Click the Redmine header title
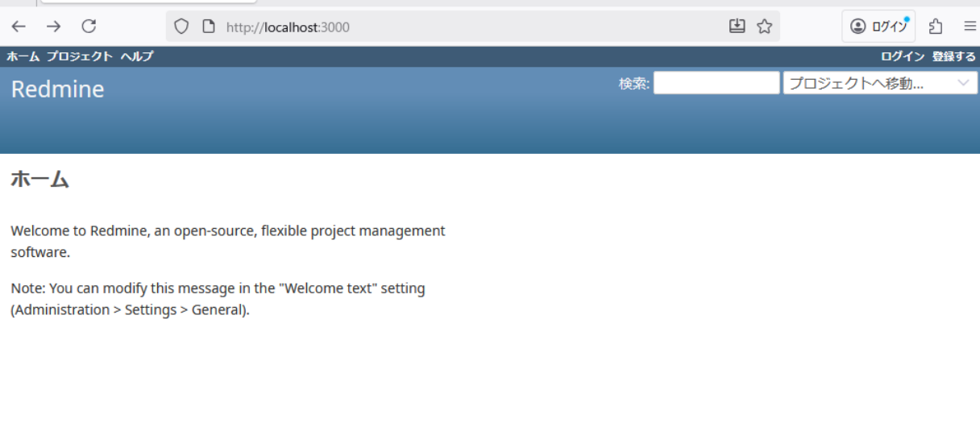The height and width of the screenshot is (423, 980). pos(57,89)
